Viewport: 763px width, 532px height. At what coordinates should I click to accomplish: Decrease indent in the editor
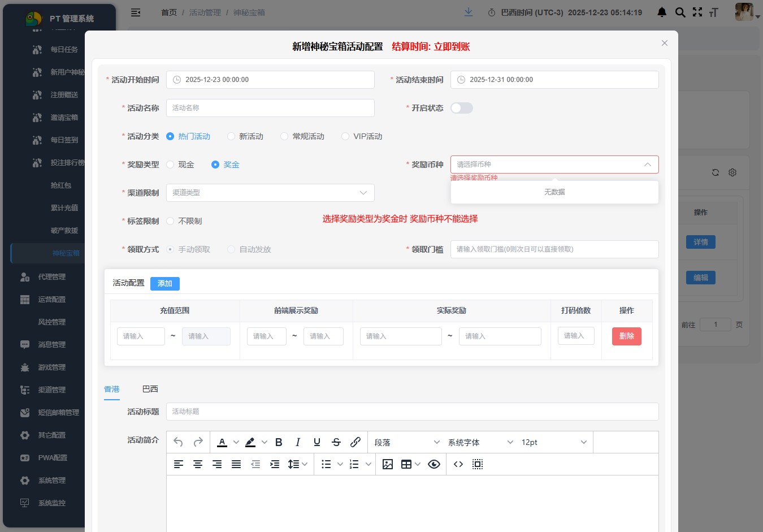tap(255, 464)
